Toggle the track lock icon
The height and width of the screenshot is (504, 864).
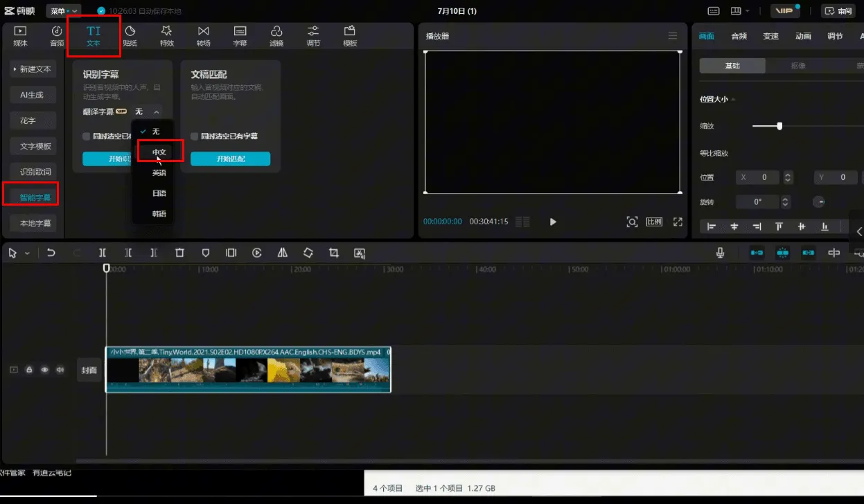tap(29, 370)
